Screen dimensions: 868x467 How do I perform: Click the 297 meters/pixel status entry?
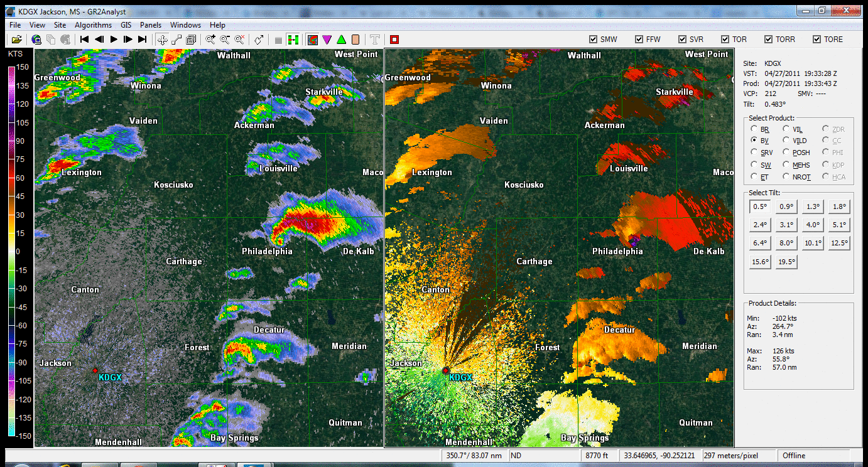pyautogui.click(x=739, y=456)
